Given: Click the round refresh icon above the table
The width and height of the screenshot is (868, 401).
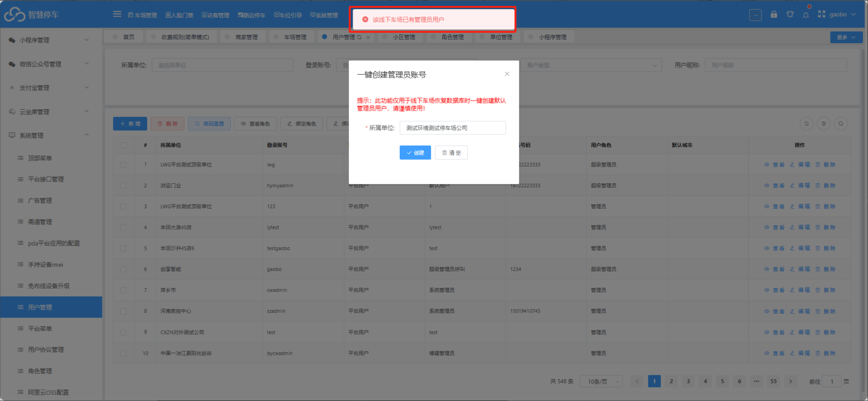Looking at the screenshot, I should click(807, 124).
